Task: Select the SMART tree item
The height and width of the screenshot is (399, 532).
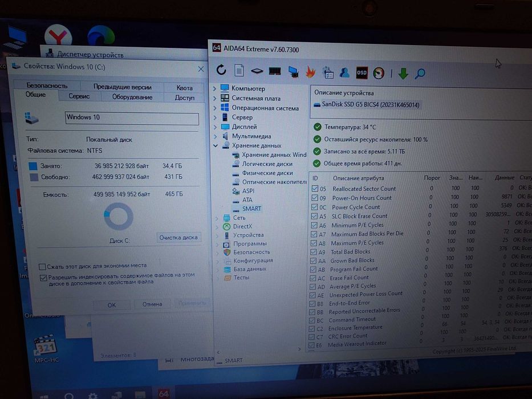Action: pyautogui.click(x=251, y=209)
